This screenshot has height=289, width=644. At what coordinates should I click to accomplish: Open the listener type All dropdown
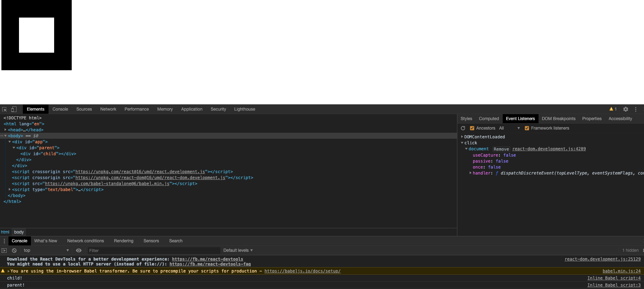pos(509,128)
